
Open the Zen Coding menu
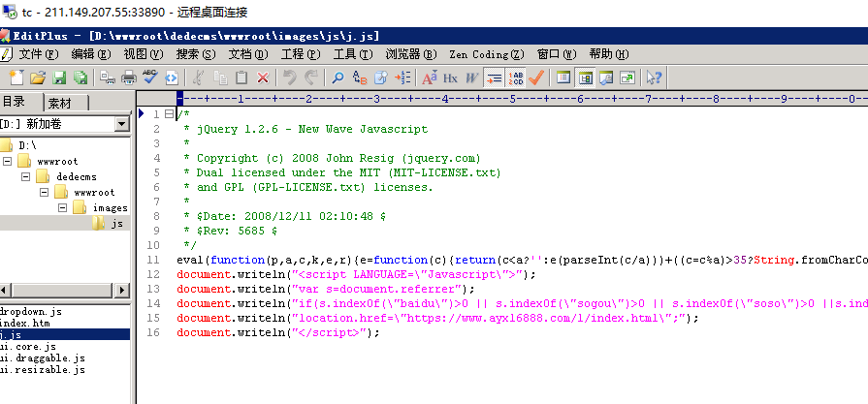[x=487, y=54]
